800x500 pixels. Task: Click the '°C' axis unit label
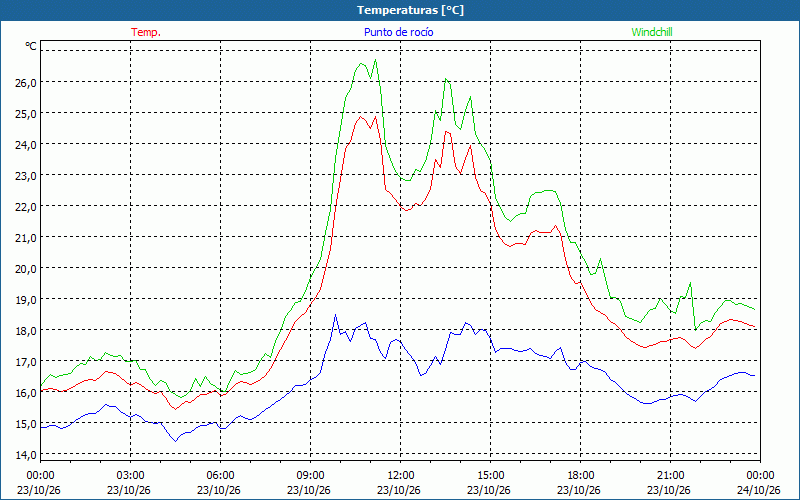click(x=31, y=46)
